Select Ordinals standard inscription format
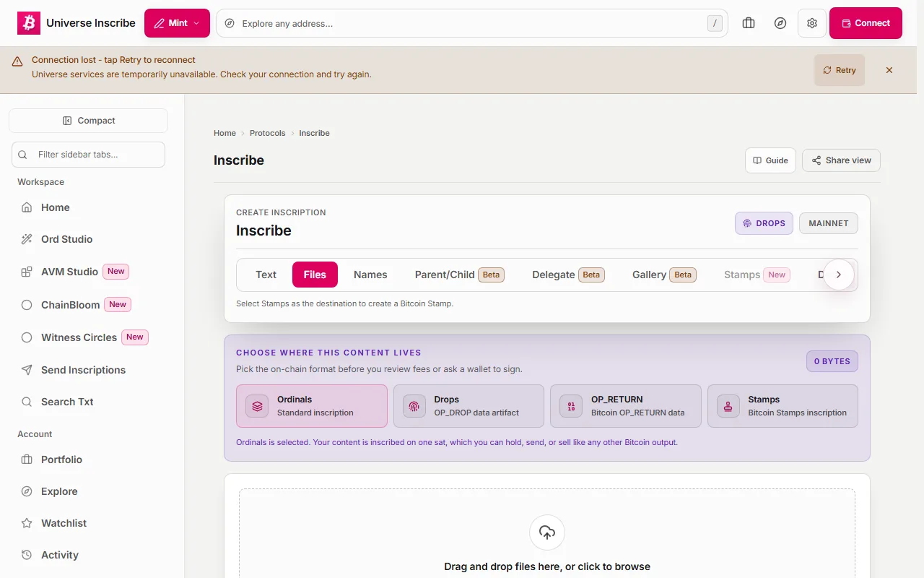 click(x=312, y=406)
